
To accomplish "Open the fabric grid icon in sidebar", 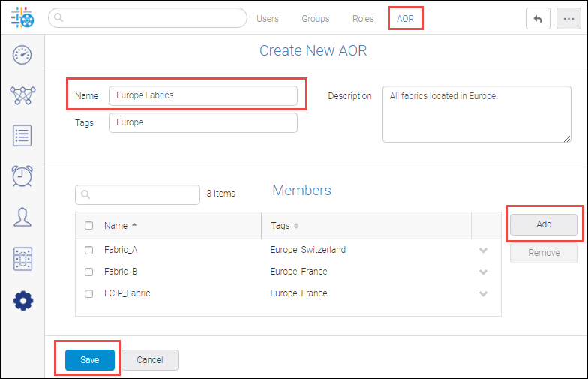I will (x=22, y=259).
